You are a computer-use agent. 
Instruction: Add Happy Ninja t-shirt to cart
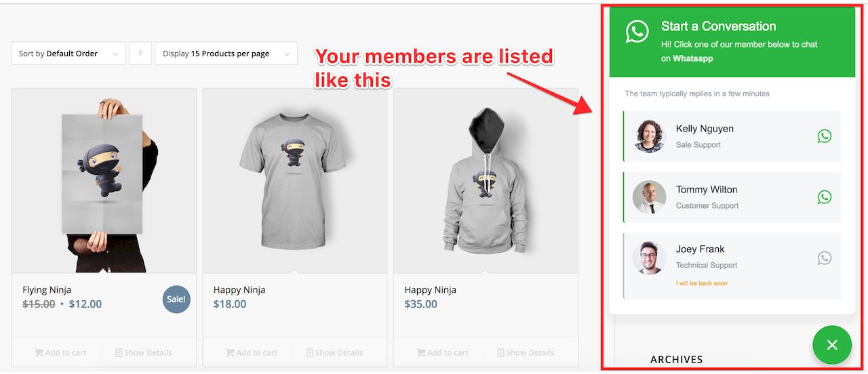(x=251, y=353)
